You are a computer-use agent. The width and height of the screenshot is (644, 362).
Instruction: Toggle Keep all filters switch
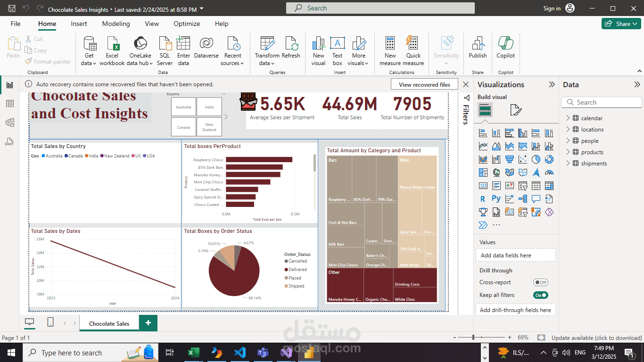[x=540, y=295]
